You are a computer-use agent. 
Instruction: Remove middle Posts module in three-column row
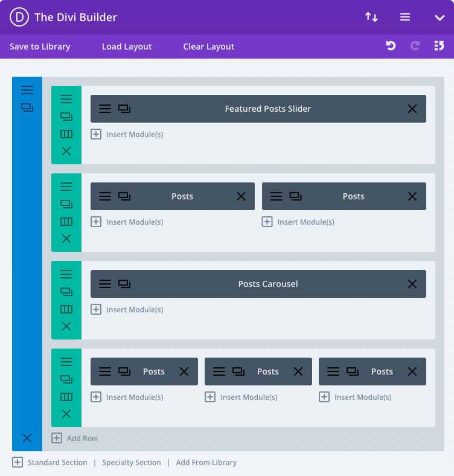coord(298,371)
